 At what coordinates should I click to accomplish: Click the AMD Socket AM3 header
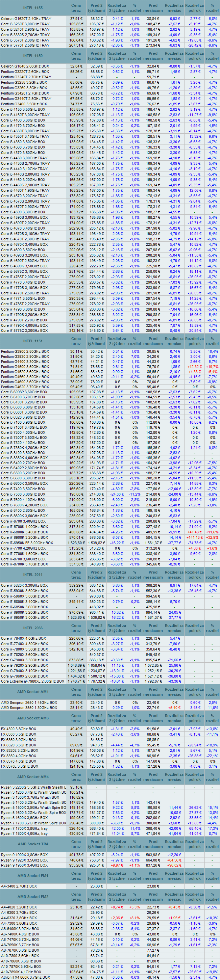click(33, 718)
